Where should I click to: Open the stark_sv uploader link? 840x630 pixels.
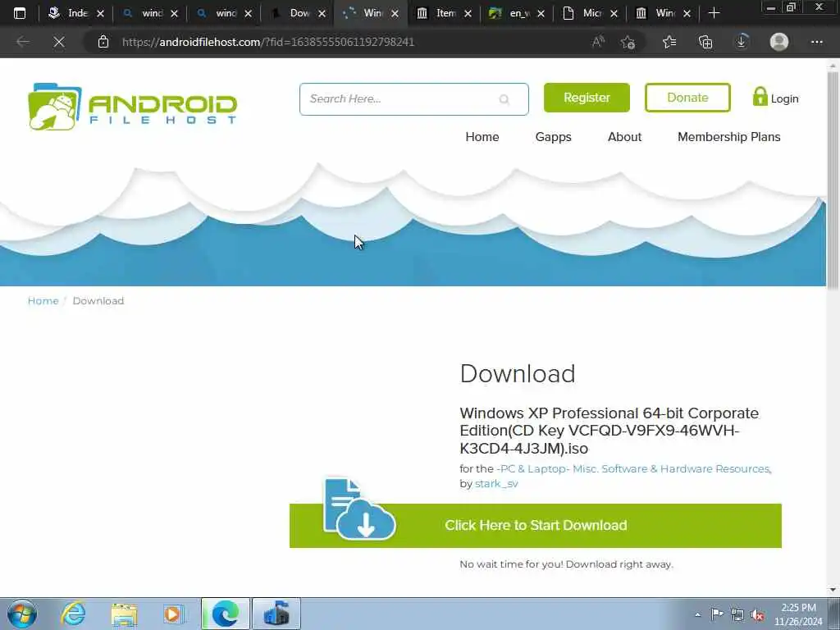[496, 483]
